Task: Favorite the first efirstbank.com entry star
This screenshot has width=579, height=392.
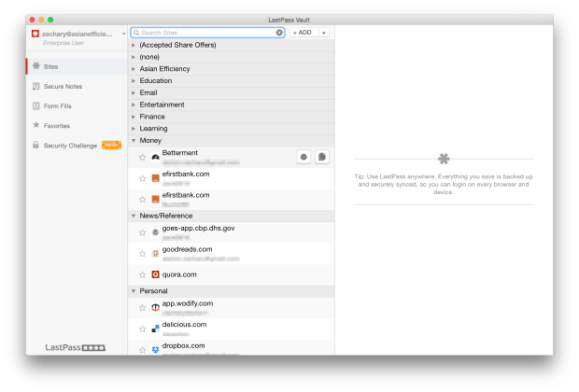Action: [x=142, y=178]
